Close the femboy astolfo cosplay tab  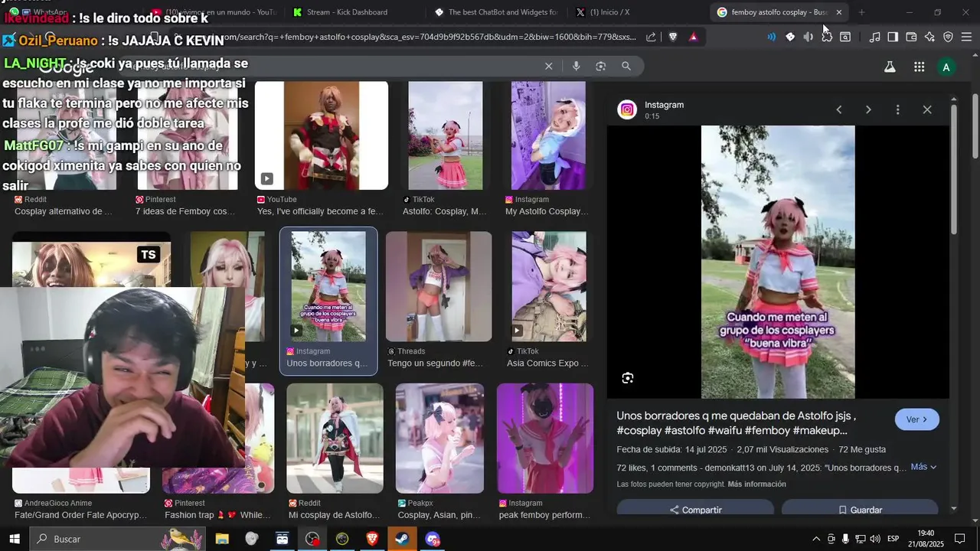(x=838, y=12)
